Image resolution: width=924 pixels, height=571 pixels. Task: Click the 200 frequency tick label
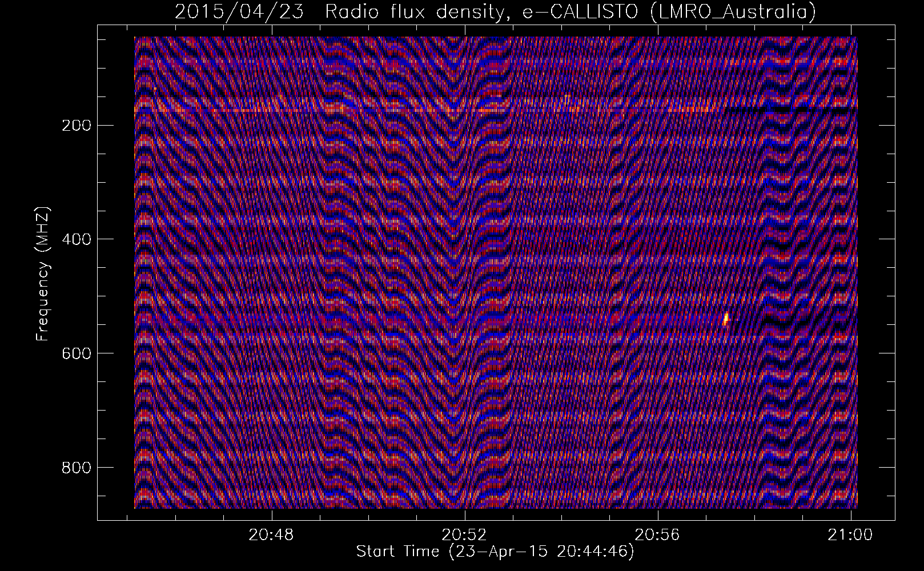tap(76, 125)
